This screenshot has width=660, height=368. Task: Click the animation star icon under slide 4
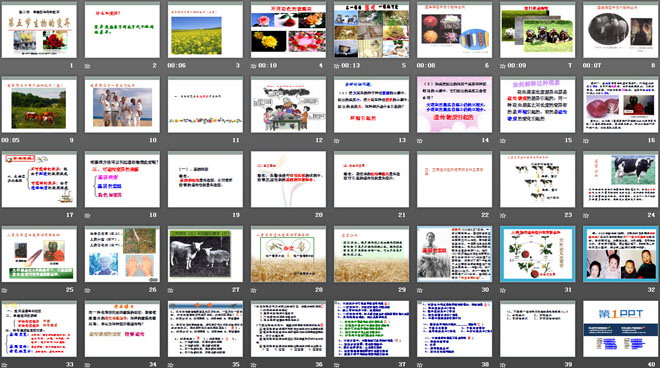click(254, 66)
